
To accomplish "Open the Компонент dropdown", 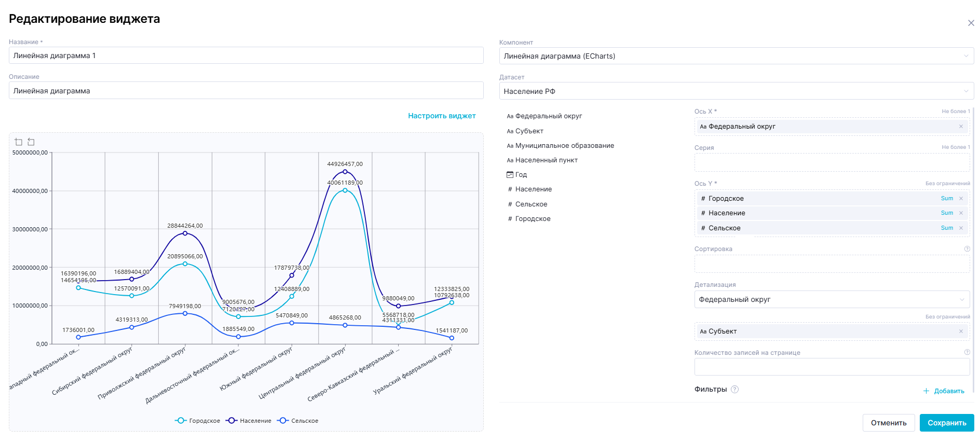I will coord(736,56).
